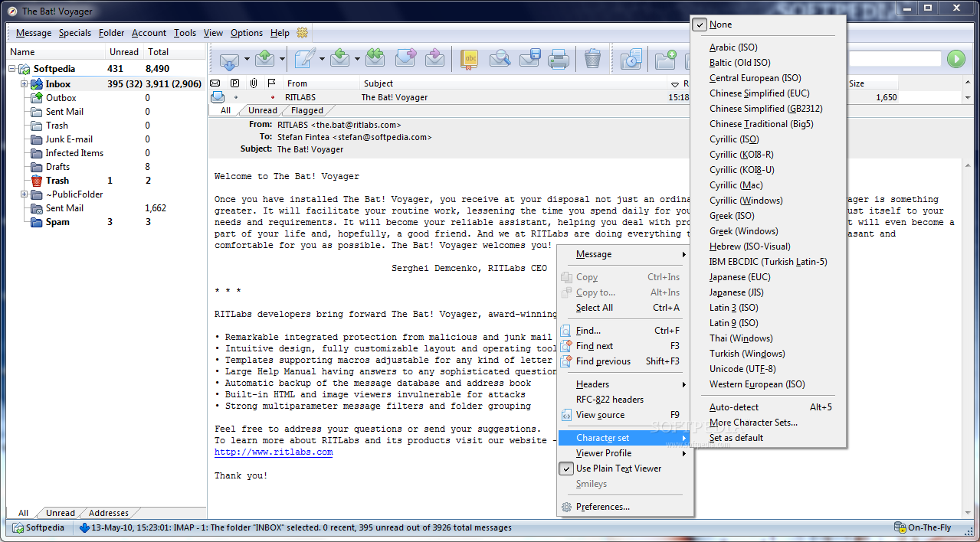
Task: Open the Get New Mail dropdown arrow
Action: 247,59
